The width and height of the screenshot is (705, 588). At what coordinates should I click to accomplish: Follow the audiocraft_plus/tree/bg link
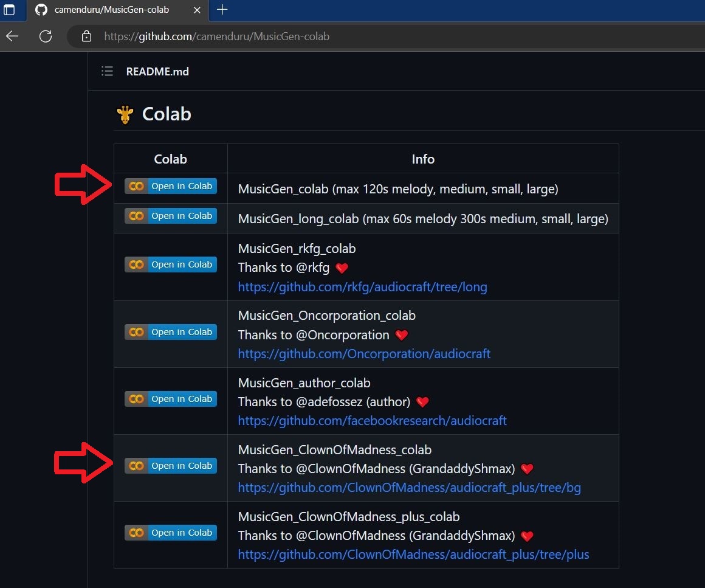coord(410,488)
